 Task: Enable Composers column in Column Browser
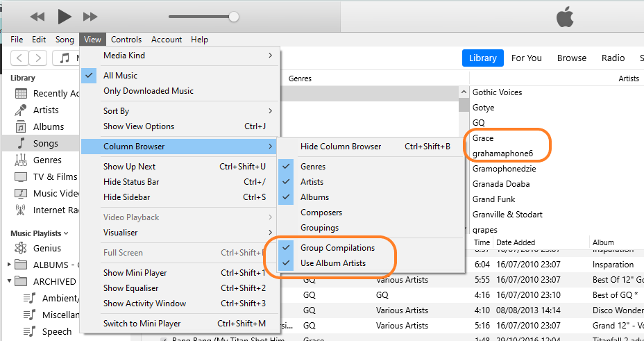click(371, 213)
